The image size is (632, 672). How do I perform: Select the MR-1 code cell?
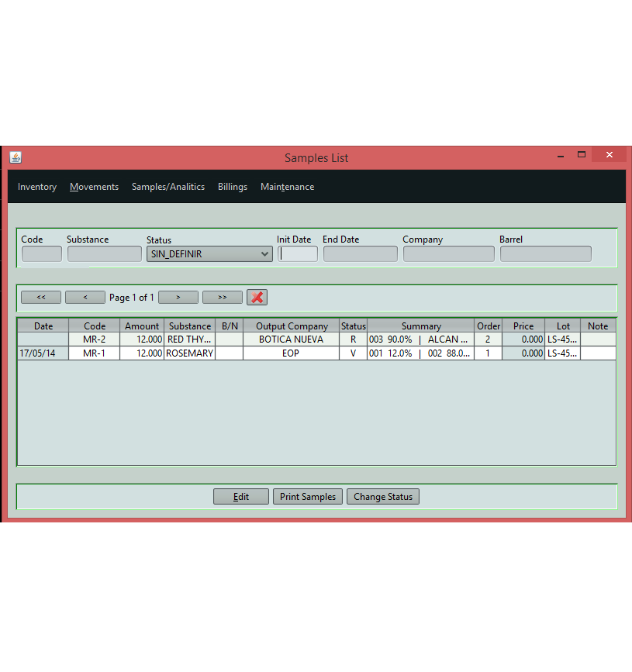(x=95, y=353)
